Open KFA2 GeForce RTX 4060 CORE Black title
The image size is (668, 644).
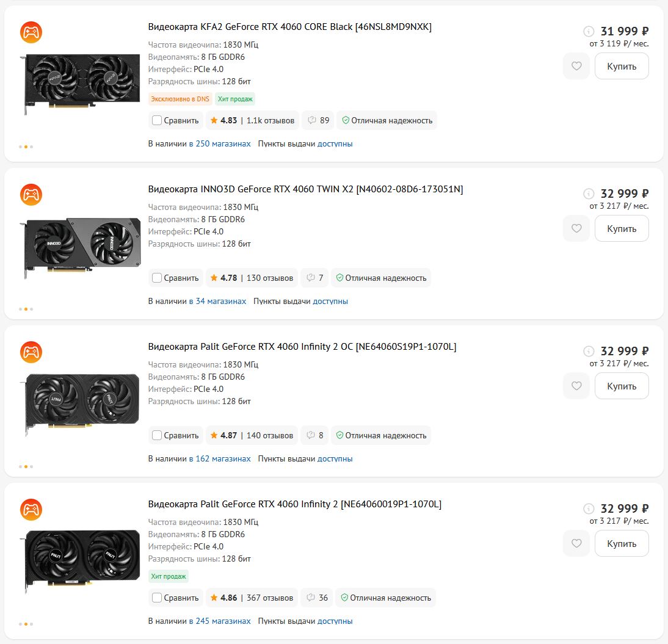(289, 27)
